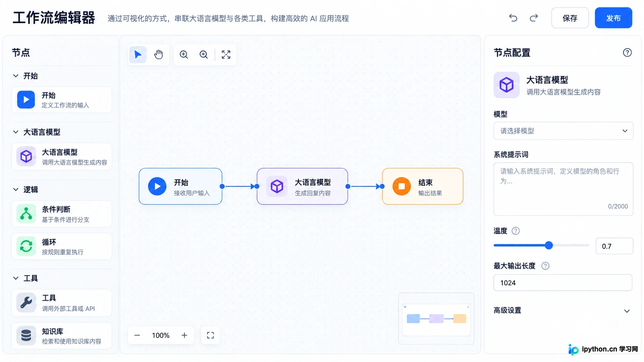This screenshot has width=644, height=362.
Task: Click the minimap thumbnail on canvas
Action: [436, 319]
